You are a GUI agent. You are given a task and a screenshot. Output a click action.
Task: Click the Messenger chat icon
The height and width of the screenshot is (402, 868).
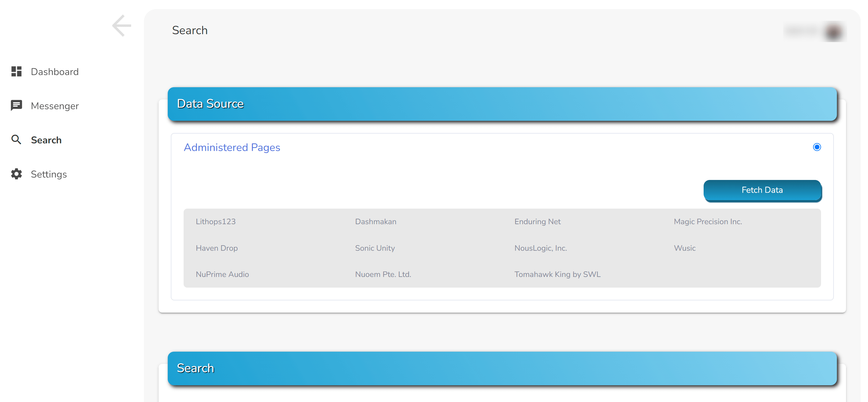[16, 106]
